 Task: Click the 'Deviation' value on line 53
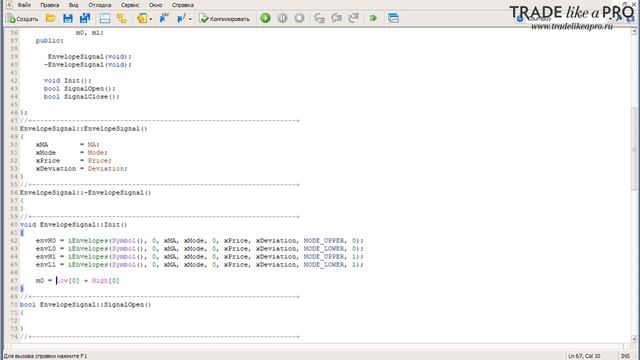coord(106,169)
